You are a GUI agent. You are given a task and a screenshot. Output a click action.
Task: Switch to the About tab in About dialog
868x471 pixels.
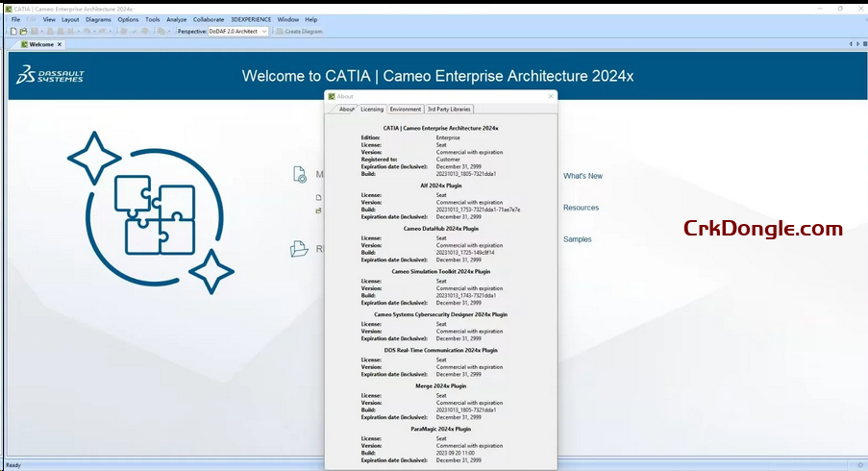tap(346, 109)
